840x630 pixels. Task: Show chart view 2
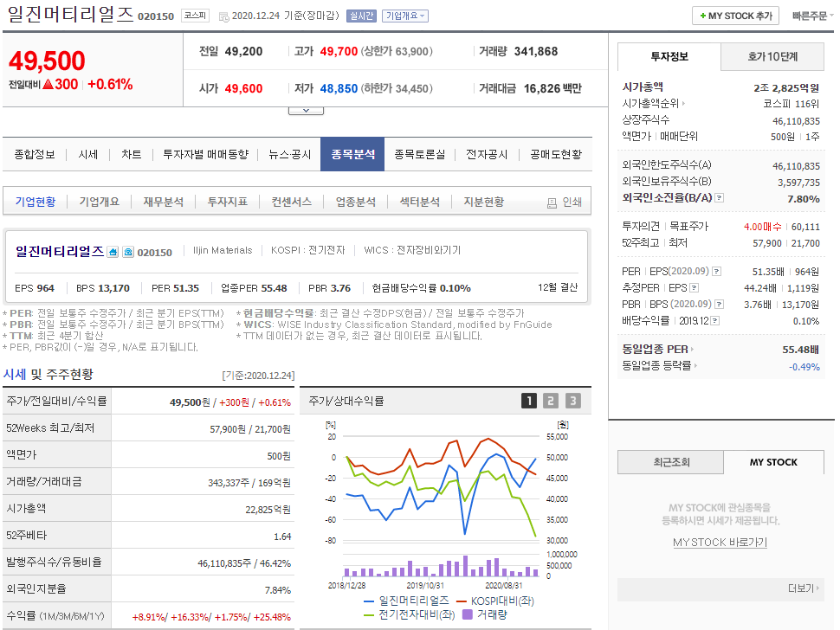click(x=550, y=401)
